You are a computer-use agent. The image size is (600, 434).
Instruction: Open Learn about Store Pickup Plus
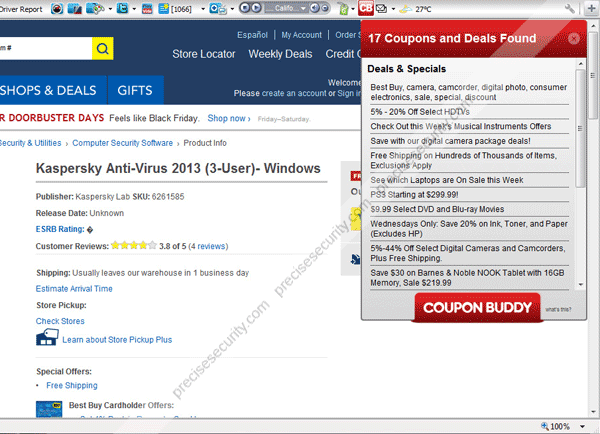[117, 340]
